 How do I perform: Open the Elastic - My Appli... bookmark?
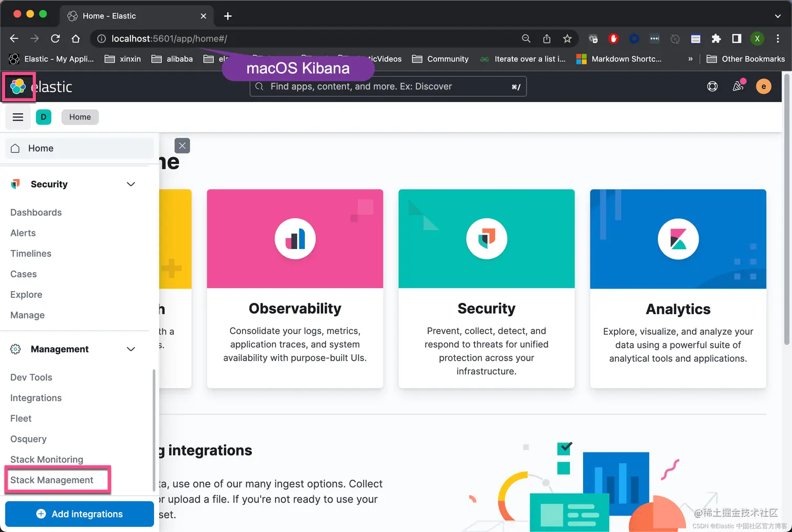point(51,59)
